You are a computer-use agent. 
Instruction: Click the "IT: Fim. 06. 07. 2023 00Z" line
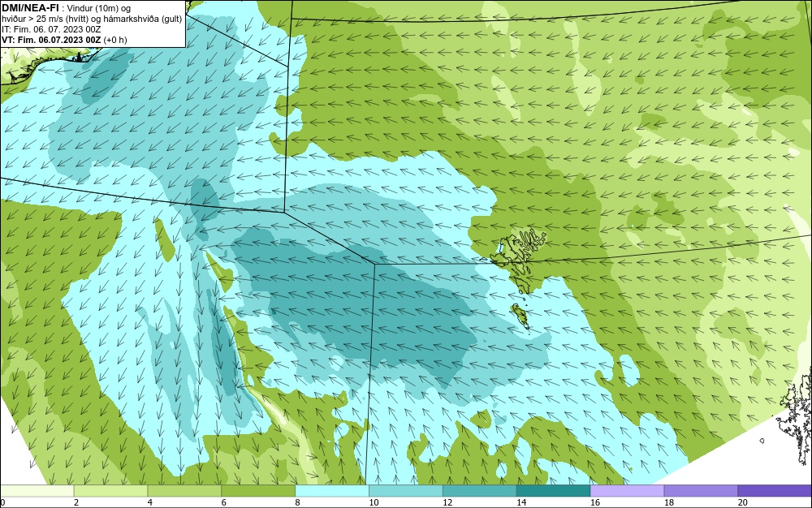(x=51, y=29)
